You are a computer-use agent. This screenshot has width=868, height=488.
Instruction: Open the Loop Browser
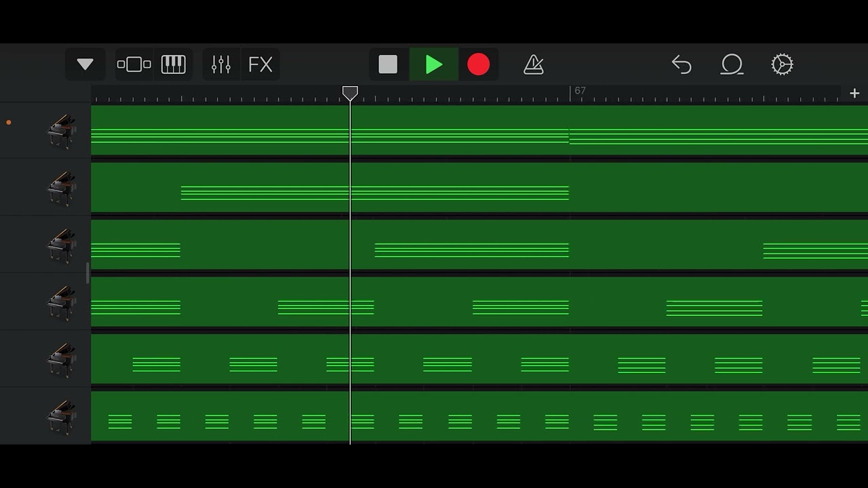click(732, 64)
